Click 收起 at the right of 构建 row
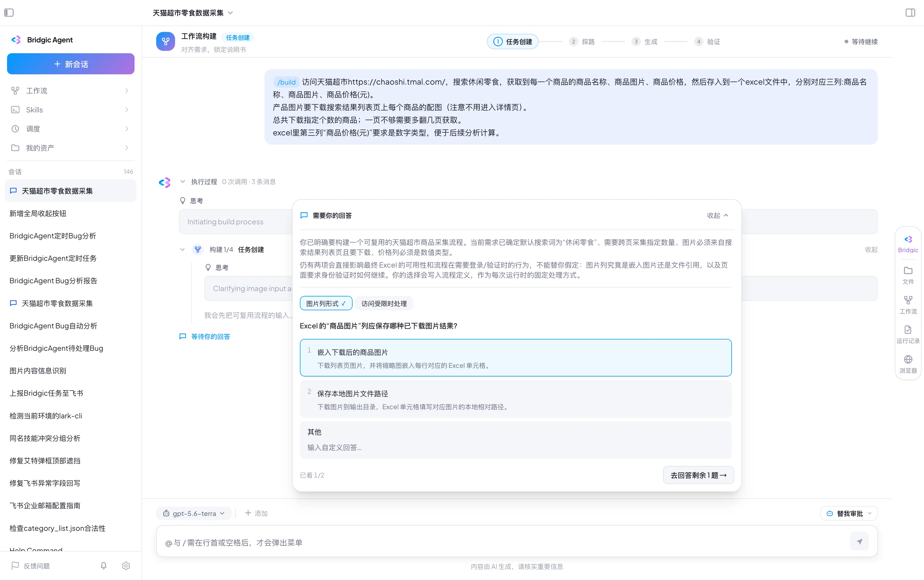Screen dimensions: 924x580 pos(871,249)
